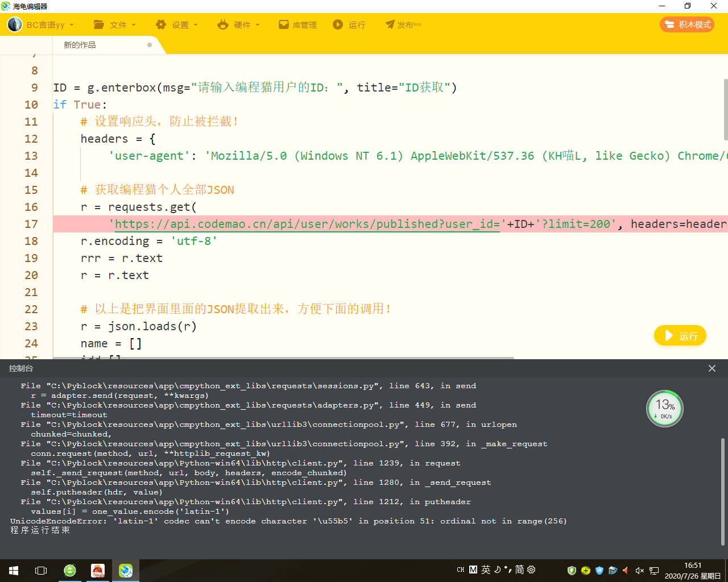
Task: Click the # 获取编程猫个人全部JSON comment
Action: 158,190
